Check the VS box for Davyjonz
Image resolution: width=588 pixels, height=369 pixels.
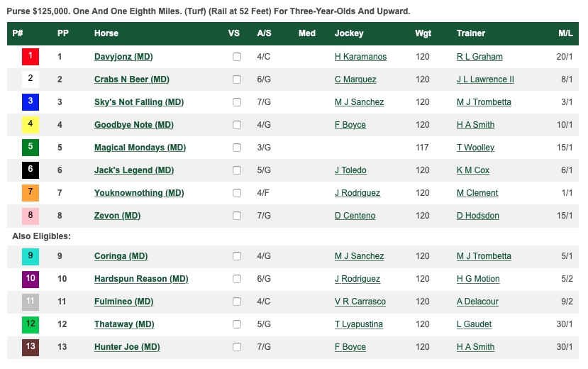click(237, 57)
